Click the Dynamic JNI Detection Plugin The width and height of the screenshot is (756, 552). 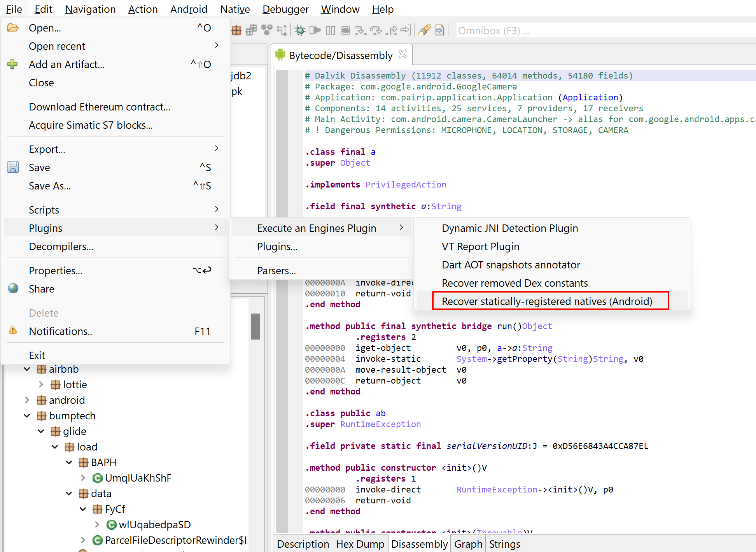click(509, 228)
